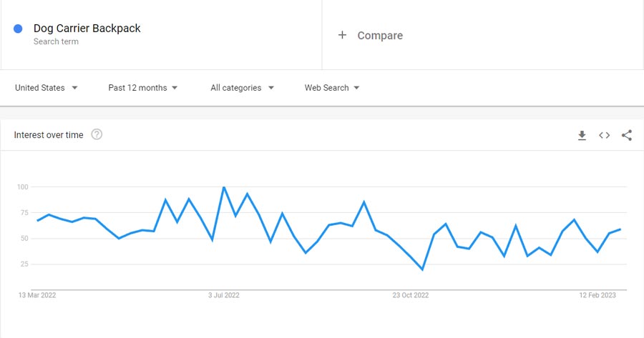Click the 13 Mar 2022 axis label
644x338 pixels.
38,294
